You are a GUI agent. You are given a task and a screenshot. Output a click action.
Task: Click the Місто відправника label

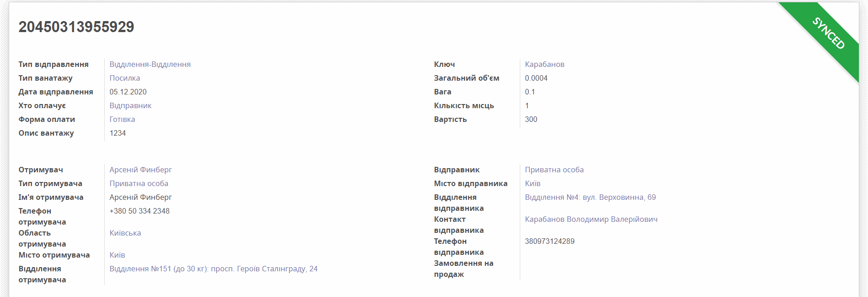471,183
